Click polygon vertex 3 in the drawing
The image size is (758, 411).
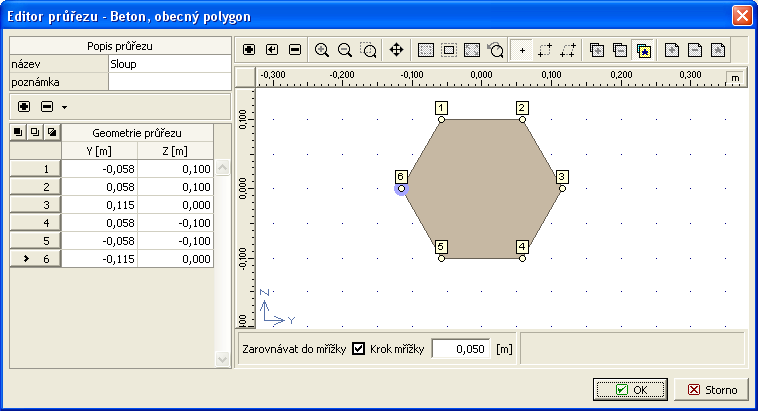(x=562, y=188)
